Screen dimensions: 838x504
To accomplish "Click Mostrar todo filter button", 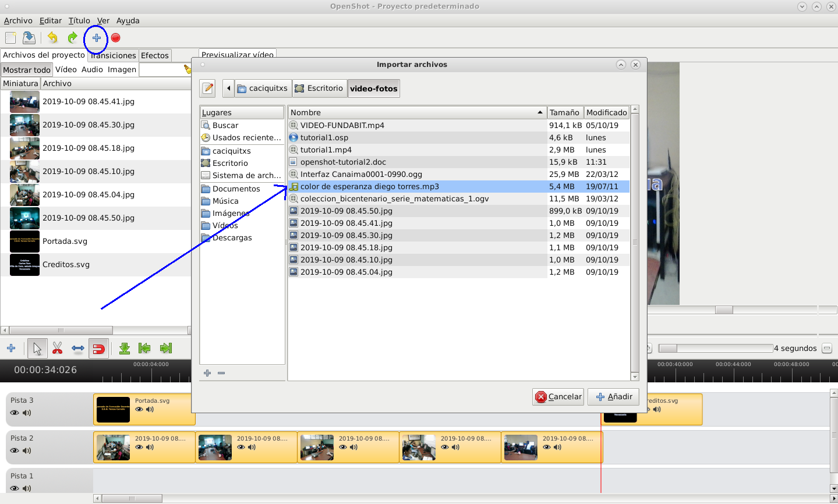I will (x=27, y=70).
